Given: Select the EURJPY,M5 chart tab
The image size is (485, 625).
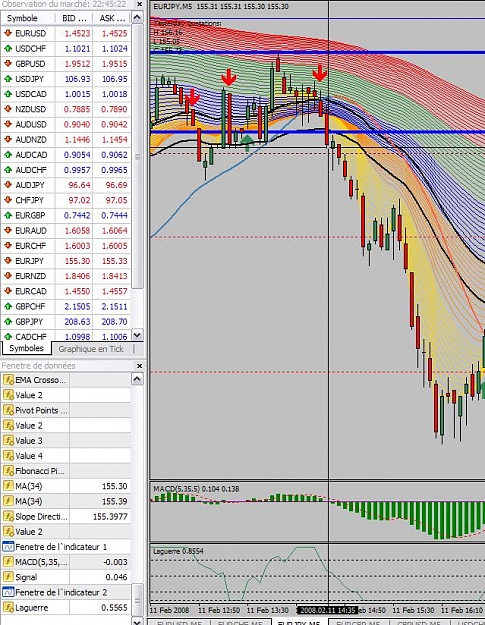Looking at the screenshot, I should pyautogui.click(x=300, y=622).
